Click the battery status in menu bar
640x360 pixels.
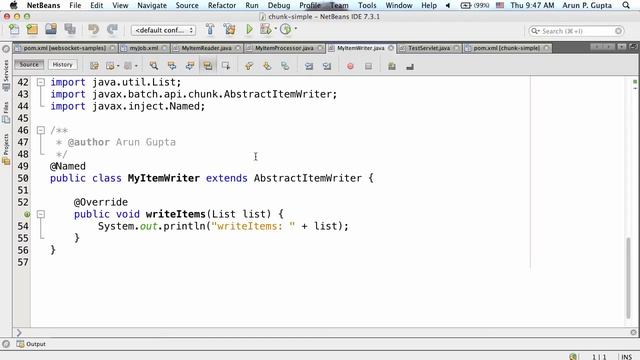(x=475, y=5)
